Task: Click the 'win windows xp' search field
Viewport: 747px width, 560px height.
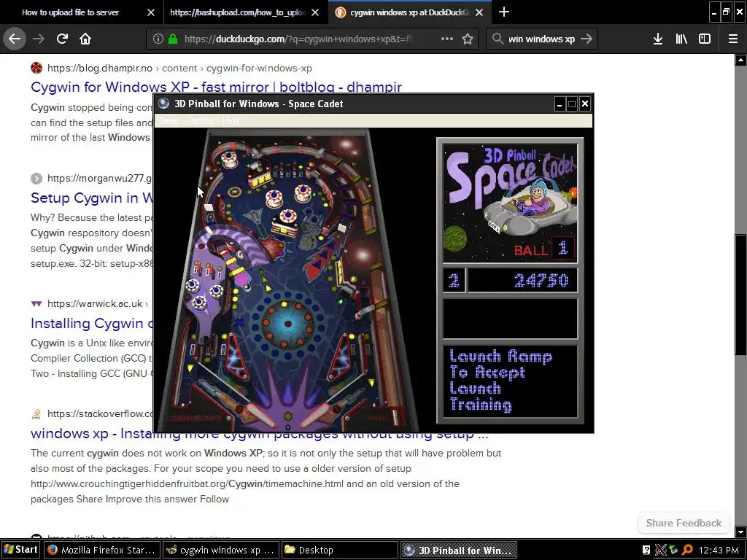Action: pos(542,39)
